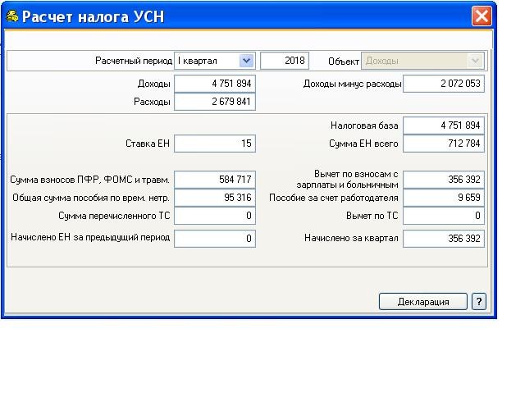Click Пособие за счет работодателя field

pos(444,198)
